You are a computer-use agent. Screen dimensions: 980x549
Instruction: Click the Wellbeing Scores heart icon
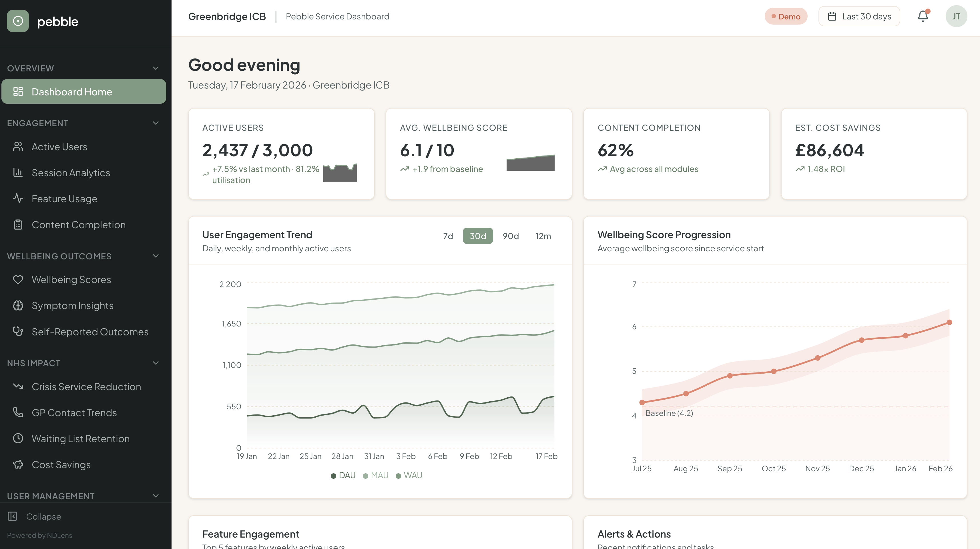18,279
